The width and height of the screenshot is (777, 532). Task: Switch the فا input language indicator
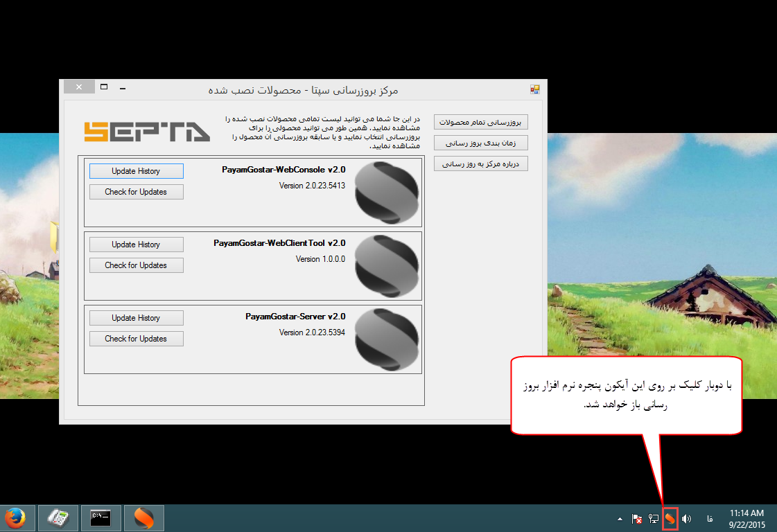pyautogui.click(x=710, y=519)
